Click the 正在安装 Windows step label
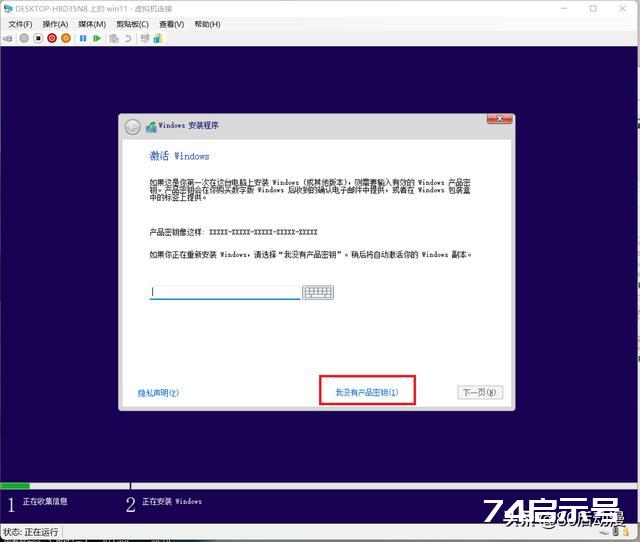Viewport: 640px width, 542px height. pos(172,501)
